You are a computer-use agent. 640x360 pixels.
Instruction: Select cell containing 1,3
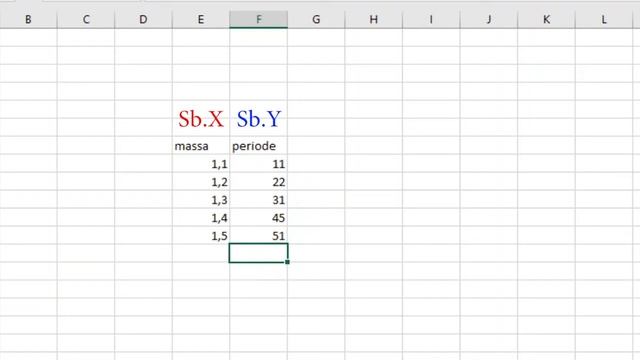click(201, 200)
